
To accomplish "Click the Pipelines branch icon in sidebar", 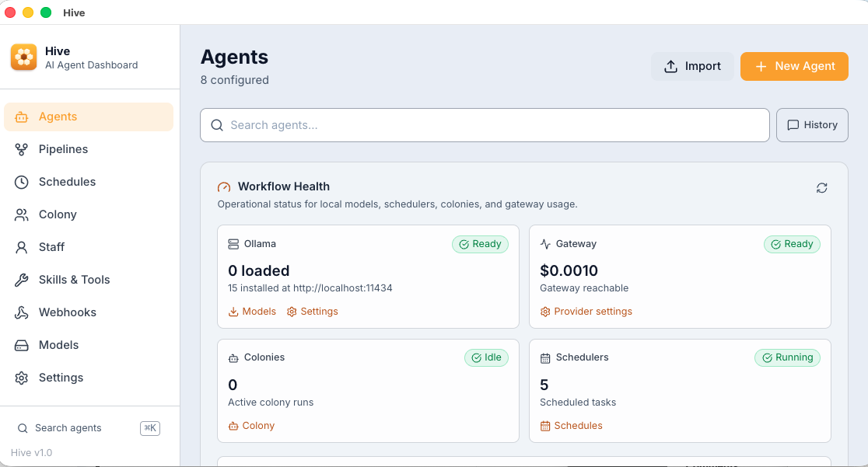I will click(22, 149).
